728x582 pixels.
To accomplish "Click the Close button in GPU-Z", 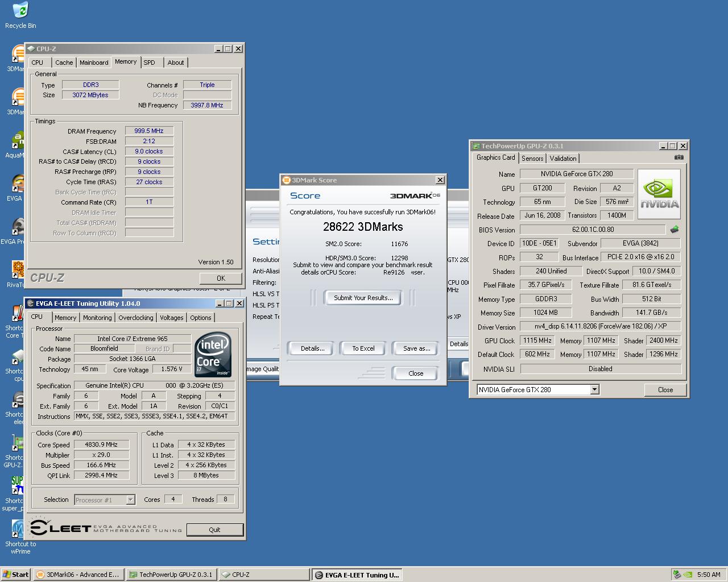I will coord(665,390).
